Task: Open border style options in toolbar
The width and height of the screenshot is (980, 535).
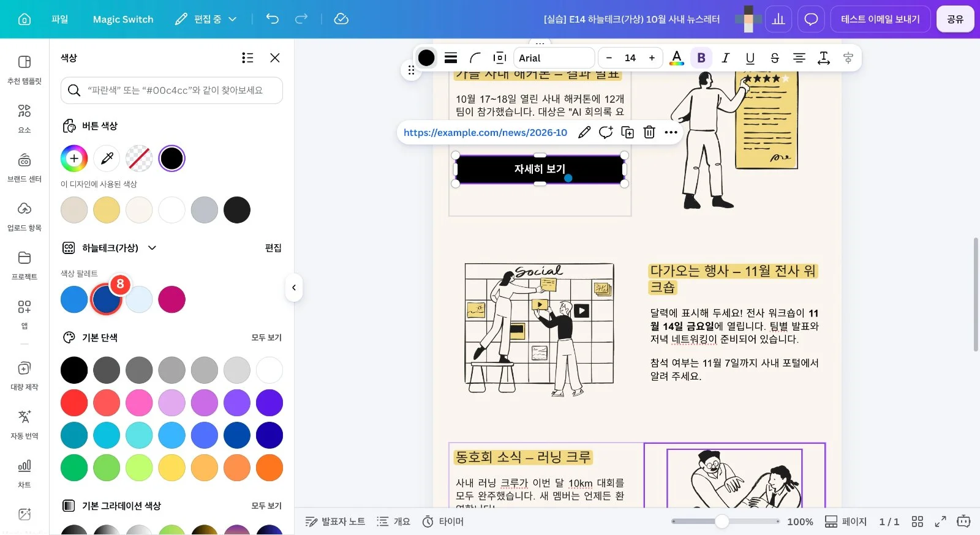Action: click(x=451, y=58)
